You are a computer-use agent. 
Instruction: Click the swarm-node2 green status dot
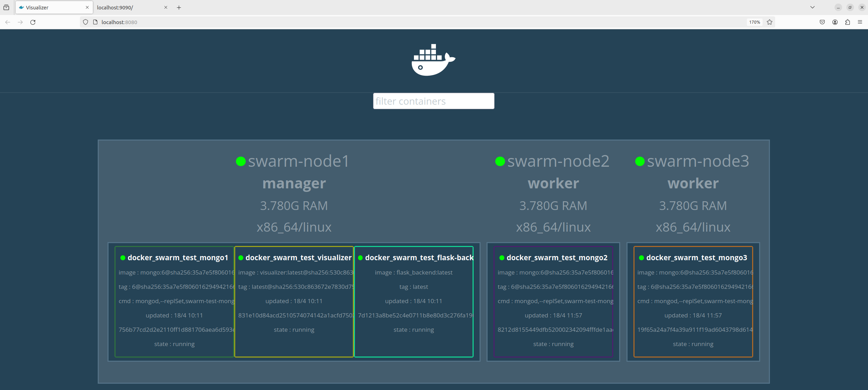[500, 161]
